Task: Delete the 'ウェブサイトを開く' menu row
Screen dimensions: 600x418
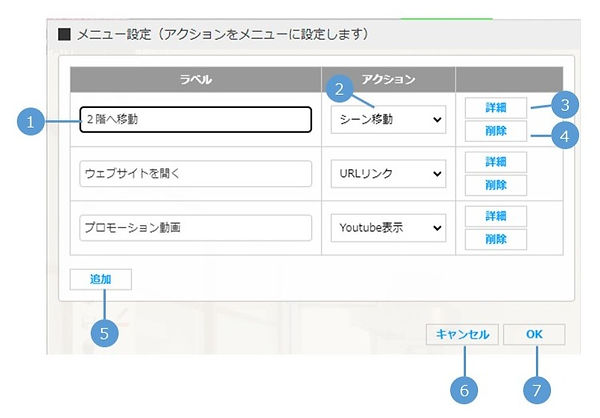Action: [x=495, y=185]
